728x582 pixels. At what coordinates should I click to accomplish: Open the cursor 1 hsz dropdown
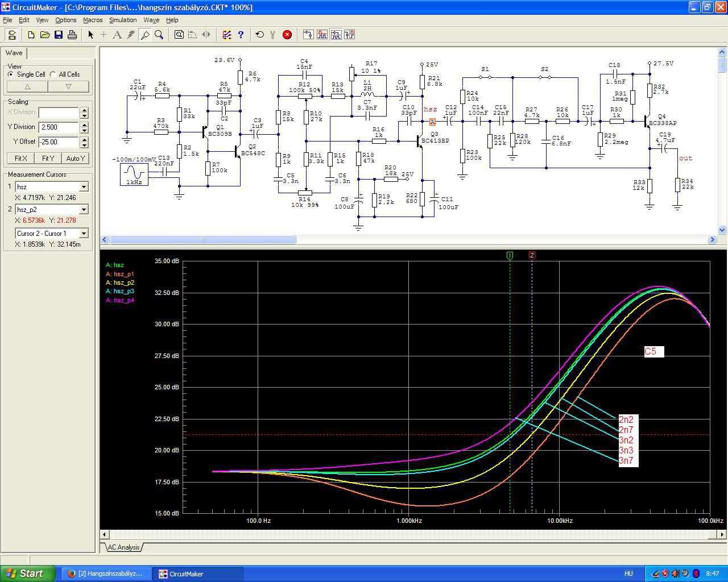84,187
